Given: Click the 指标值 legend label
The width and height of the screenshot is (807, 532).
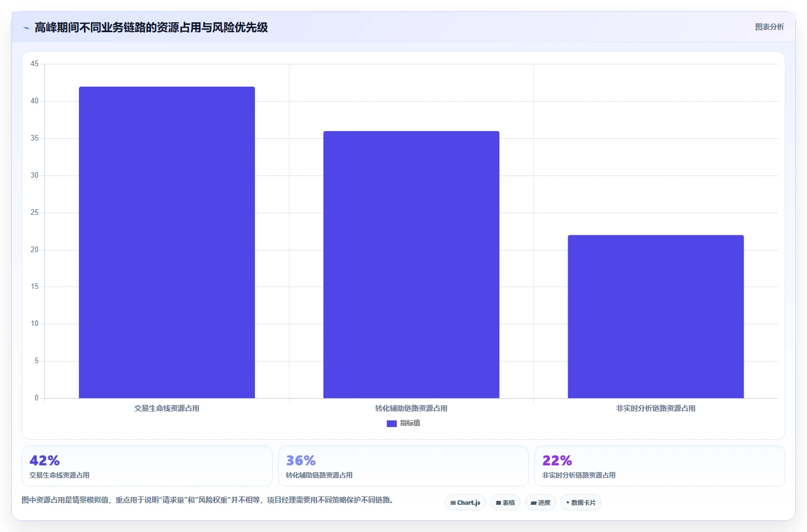Looking at the screenshot, I should (410, 423).
